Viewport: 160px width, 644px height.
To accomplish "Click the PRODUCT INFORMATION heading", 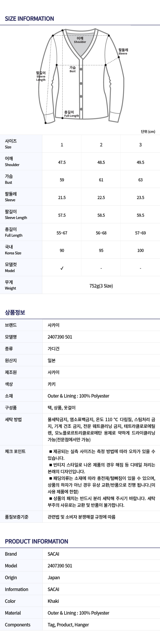I will [x=36, y=541].
